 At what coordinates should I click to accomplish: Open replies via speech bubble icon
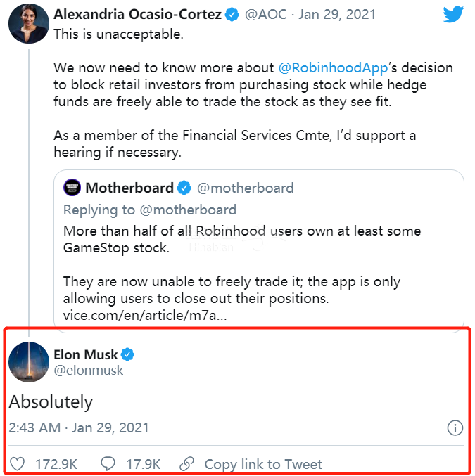coord(108,464)
